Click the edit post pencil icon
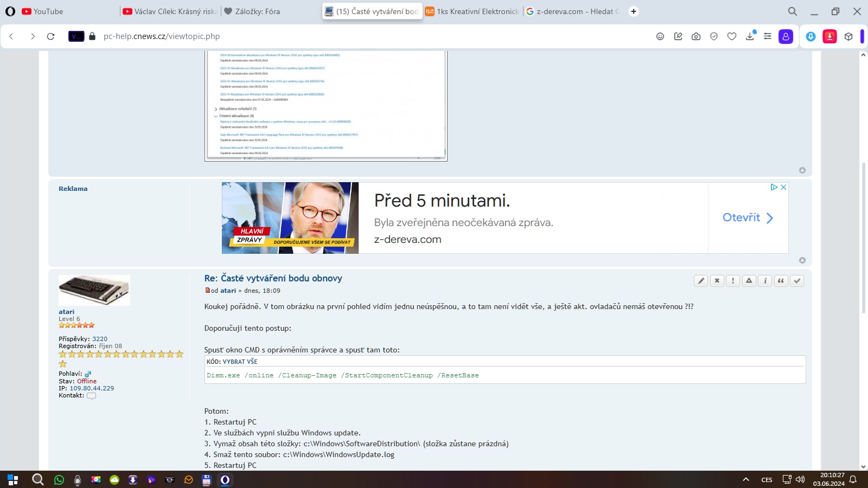Viewport: 868px width, 488px height. (x=701, y=281)
